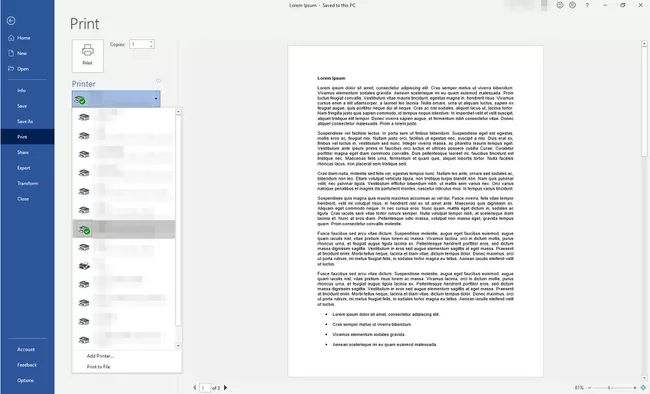The height and width of the screenshot is (394, 650).
Task: Go to the previous preview page arrow
Action: tap(194, 388)
